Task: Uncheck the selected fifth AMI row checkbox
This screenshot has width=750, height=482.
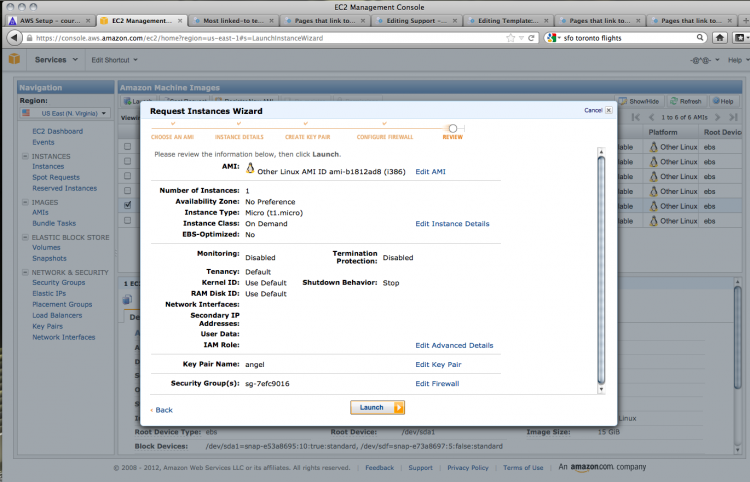Action: click(x=127, y=205)
